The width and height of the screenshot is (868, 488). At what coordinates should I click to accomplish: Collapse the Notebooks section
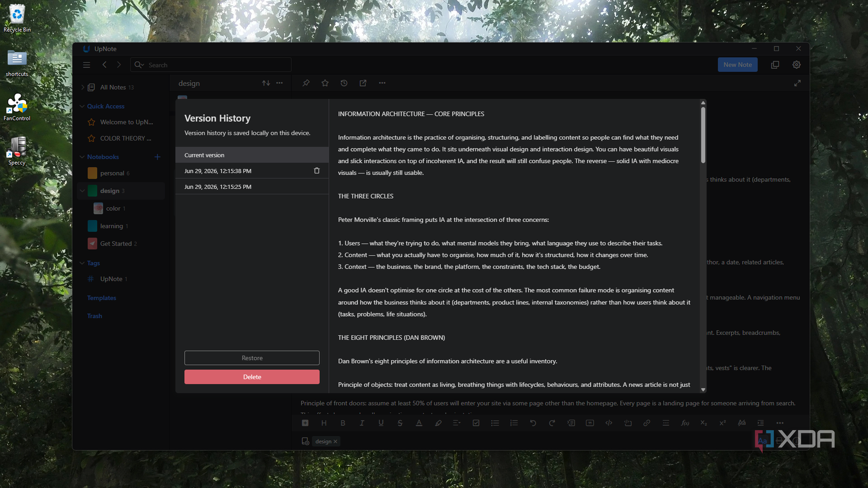82,157
